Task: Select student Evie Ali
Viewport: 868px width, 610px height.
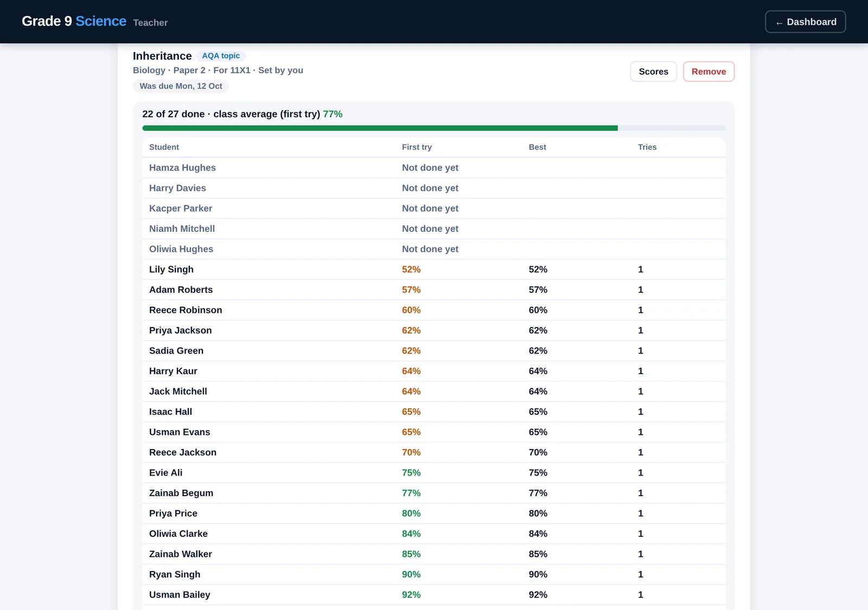Action: pyautogui.click(x=165, y=473)
